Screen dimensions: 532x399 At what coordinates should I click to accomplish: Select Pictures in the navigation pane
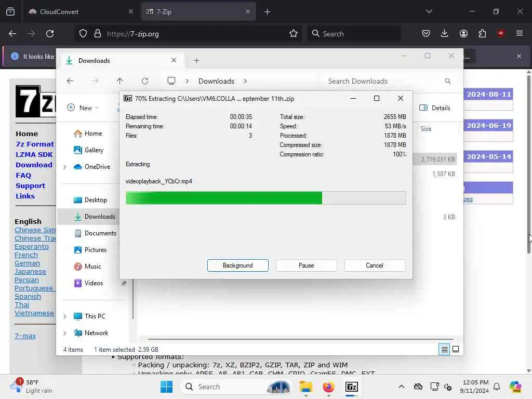(90, 250)
